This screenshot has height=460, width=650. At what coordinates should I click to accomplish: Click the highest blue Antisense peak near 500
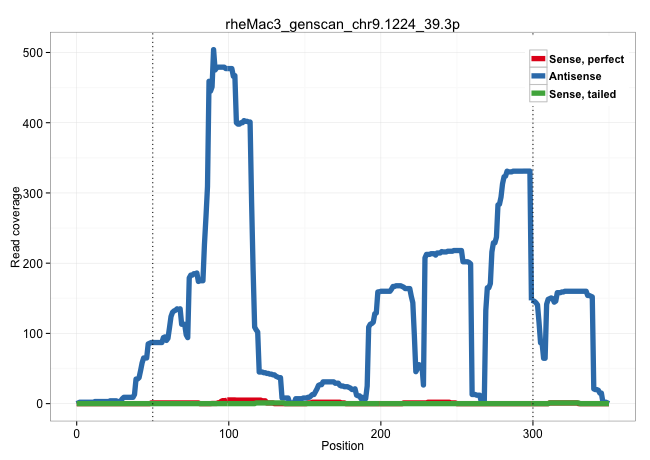(213, 50)
